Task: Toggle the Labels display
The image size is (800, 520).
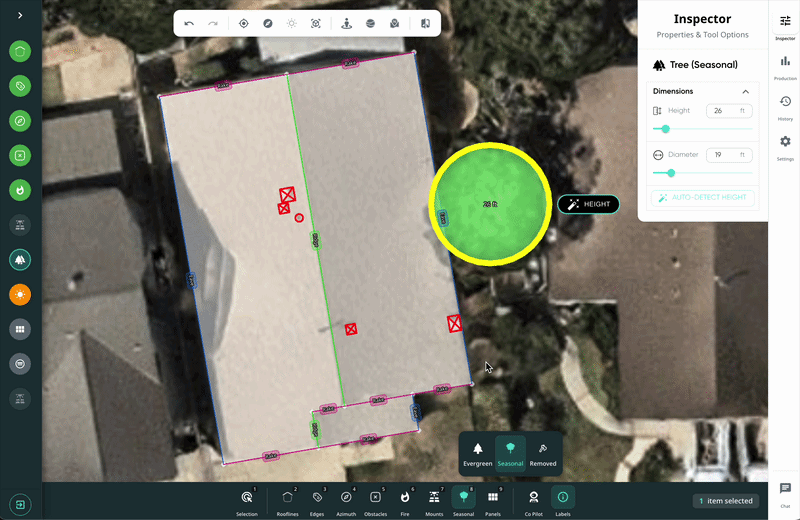Action: click(563, 500)
